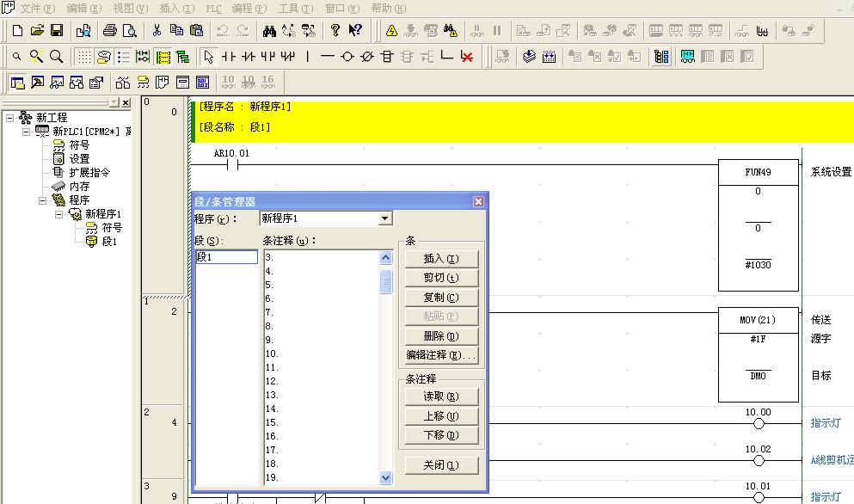Toggle the selection mode arrow tool
Viewport: 854px width, 504px height.
point(208,57)
